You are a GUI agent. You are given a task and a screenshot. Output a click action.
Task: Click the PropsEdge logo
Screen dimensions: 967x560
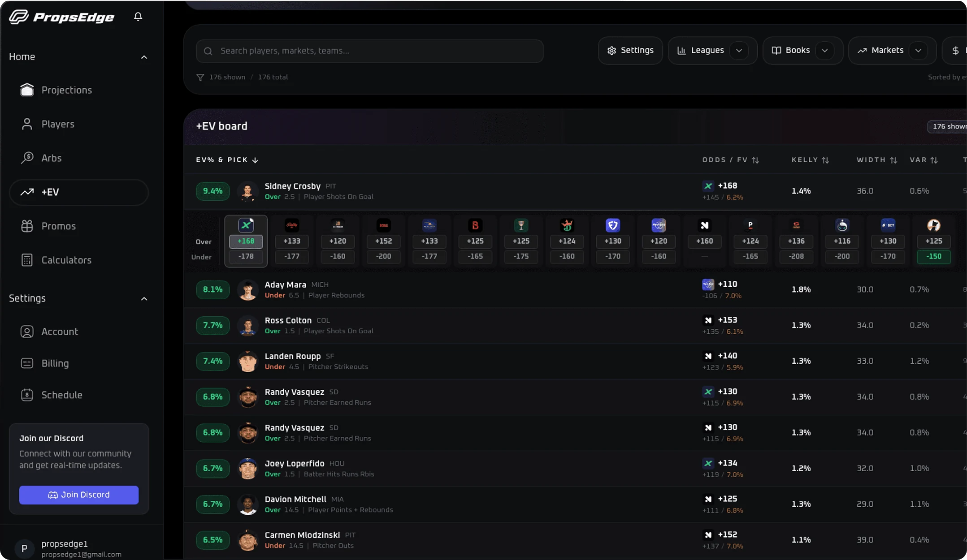[62, 17]
